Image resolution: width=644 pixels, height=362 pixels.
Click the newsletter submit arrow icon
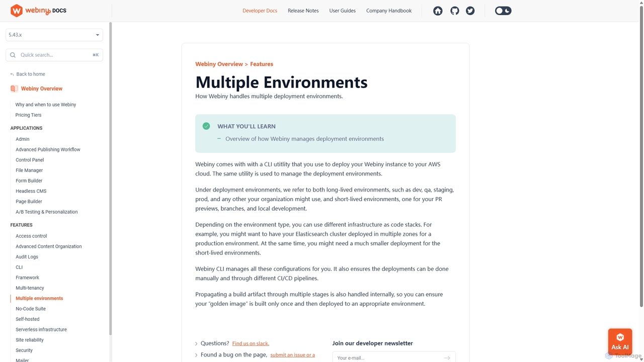point(447,358)
